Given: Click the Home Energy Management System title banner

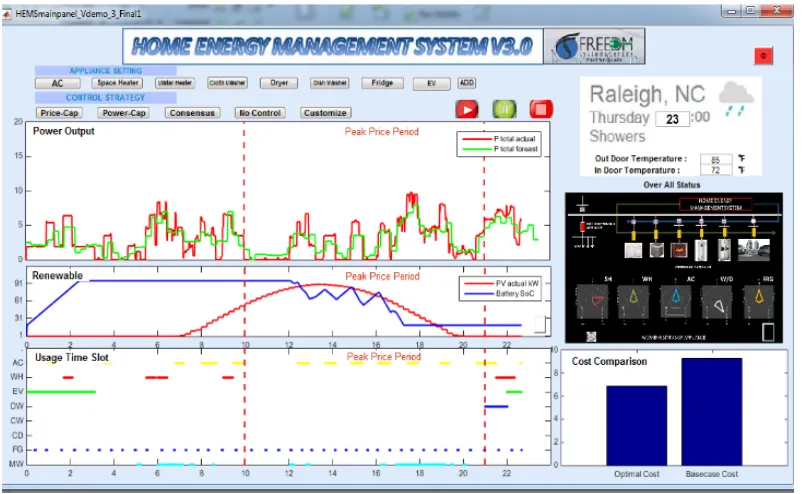Looking at the screenshot, I should [x=332, y=47].
